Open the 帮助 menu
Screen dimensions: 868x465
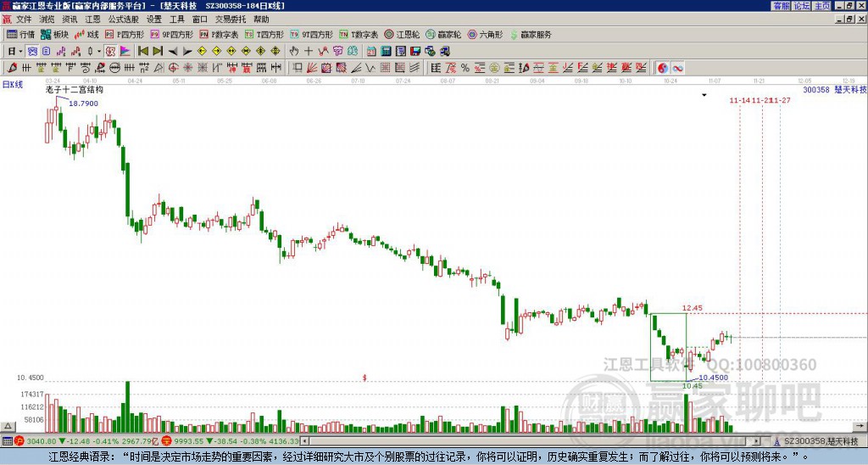pyautogui.click(x=261, y=20)
